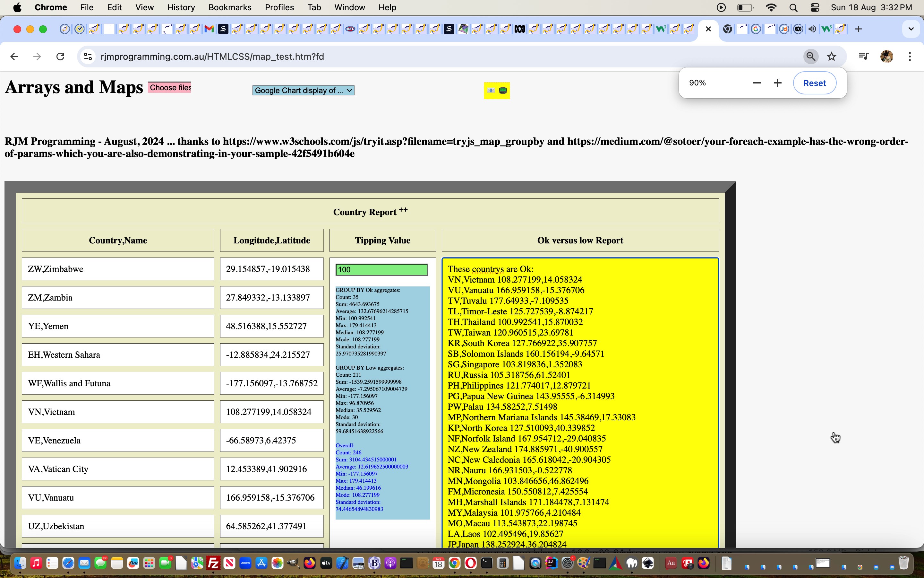Expand the tab search chevron
The width and height of the screenshot is (924, 578).
pos(911,29)
